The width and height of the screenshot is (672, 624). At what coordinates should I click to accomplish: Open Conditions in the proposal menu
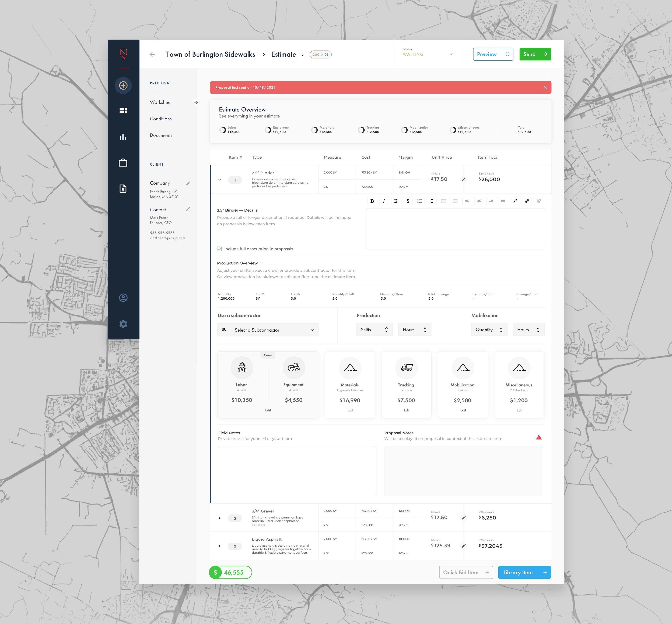click(161, 119)
